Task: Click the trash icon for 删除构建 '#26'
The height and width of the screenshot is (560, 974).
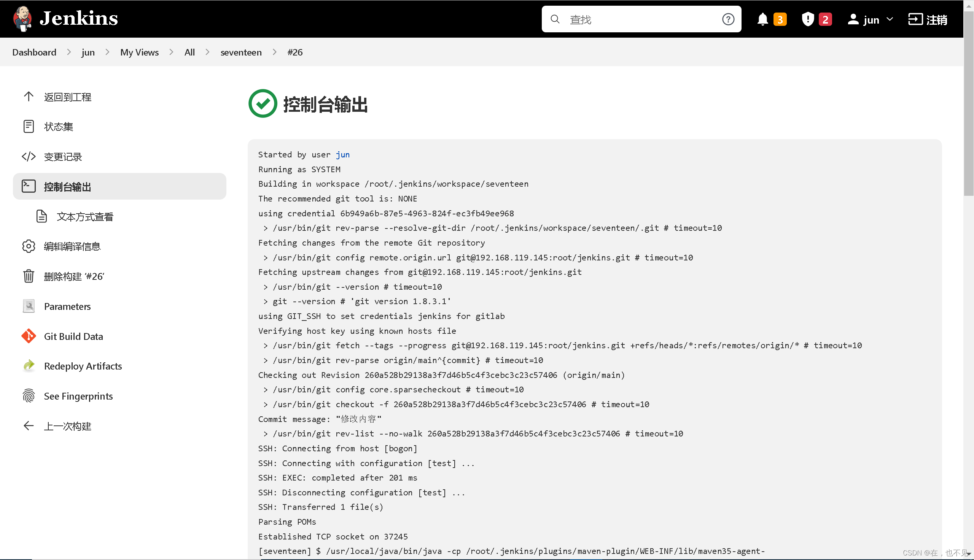Action: [x=29, y=276]
